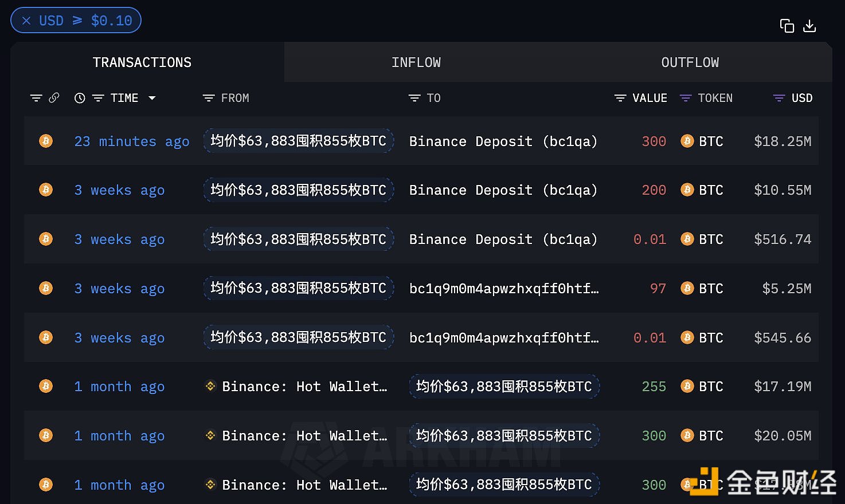Click BTC token icon in $17.19M row

(687, 387)
